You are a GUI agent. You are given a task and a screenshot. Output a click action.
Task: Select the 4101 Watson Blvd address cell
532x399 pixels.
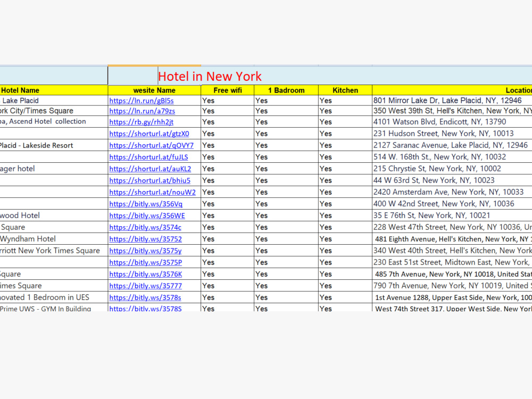coord(452,121)
